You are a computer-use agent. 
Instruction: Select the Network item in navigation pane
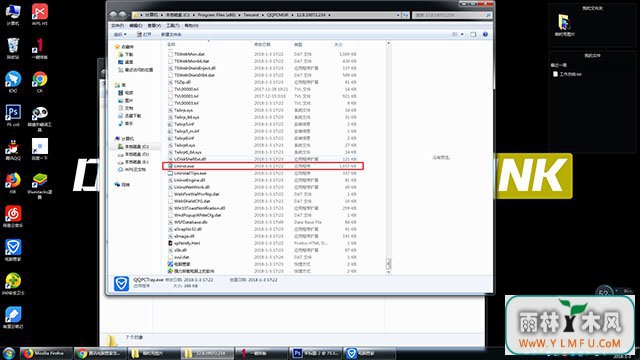click(x=122, y=184)
